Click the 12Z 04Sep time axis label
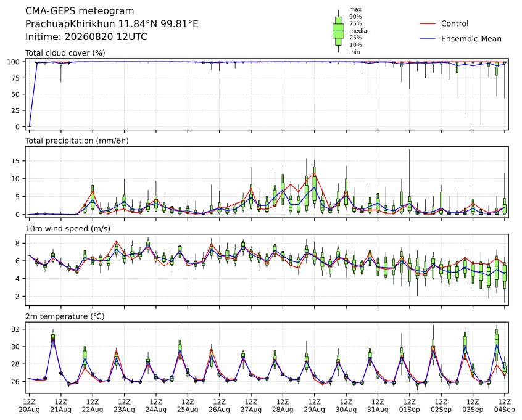The image size is (522, 420). coord(505,406)
